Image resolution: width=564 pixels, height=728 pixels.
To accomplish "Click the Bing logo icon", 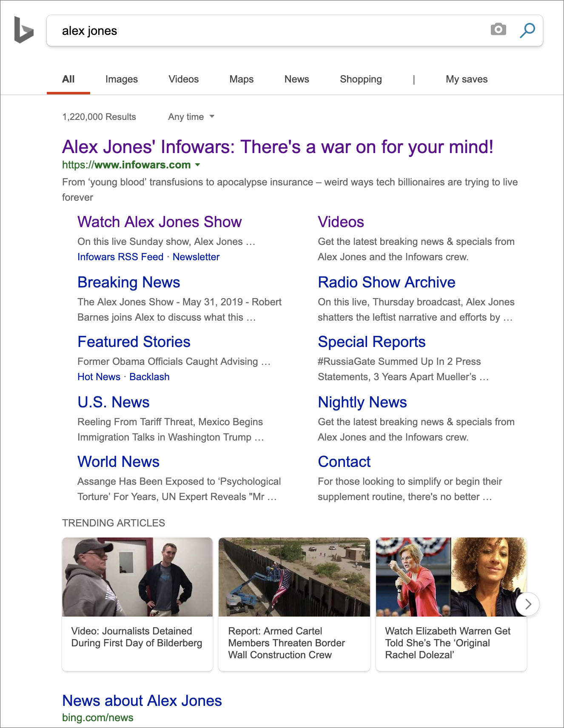I will [x=23, y=30].
